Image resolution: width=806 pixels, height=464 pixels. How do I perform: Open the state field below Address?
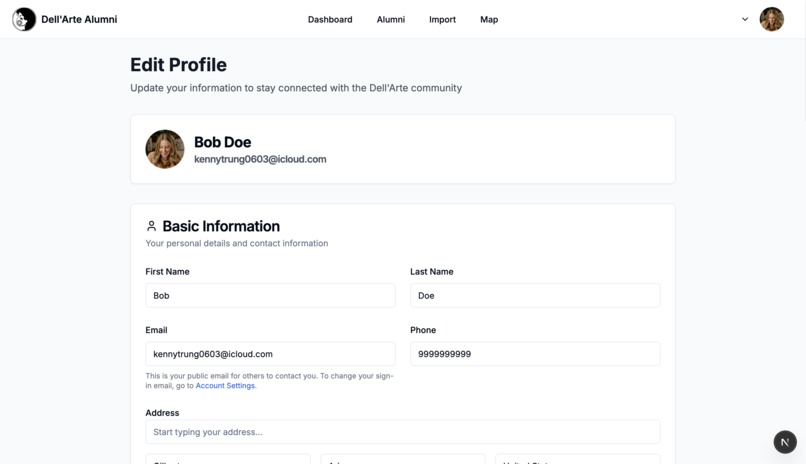pyautogui.click(x=402, y=459)
